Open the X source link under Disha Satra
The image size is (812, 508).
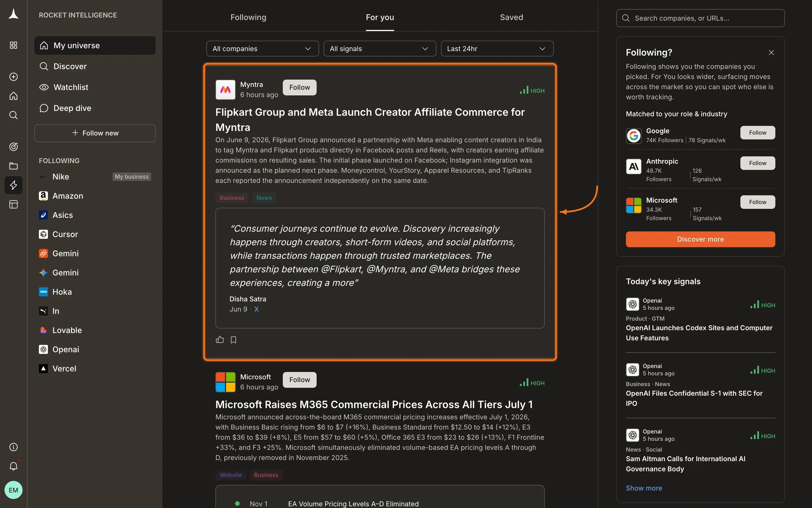tap(256, 309)
